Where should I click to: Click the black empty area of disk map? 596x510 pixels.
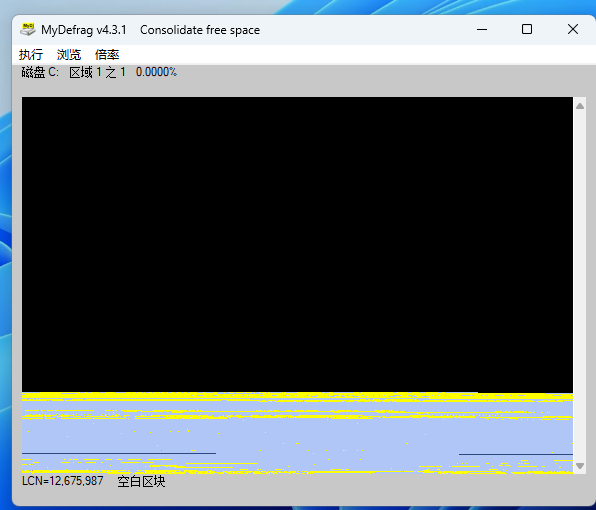tap(297, 244)
